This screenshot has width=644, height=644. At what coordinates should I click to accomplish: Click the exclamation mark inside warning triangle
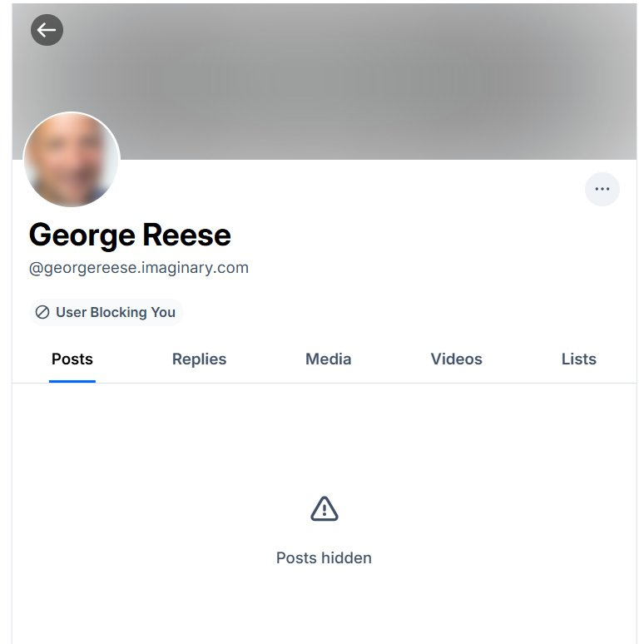[324, 510]
